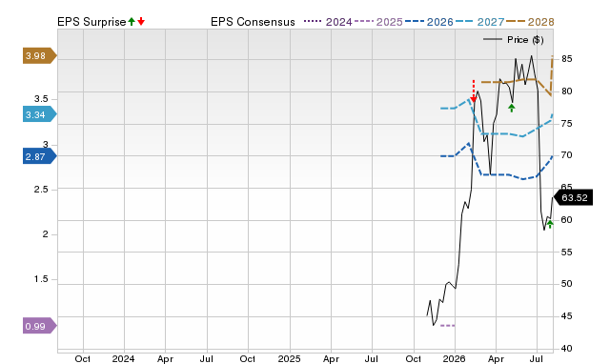This screenshot has width=610, height=364.
Task: Click the Price ($) legend item
Action: point(513,40)
